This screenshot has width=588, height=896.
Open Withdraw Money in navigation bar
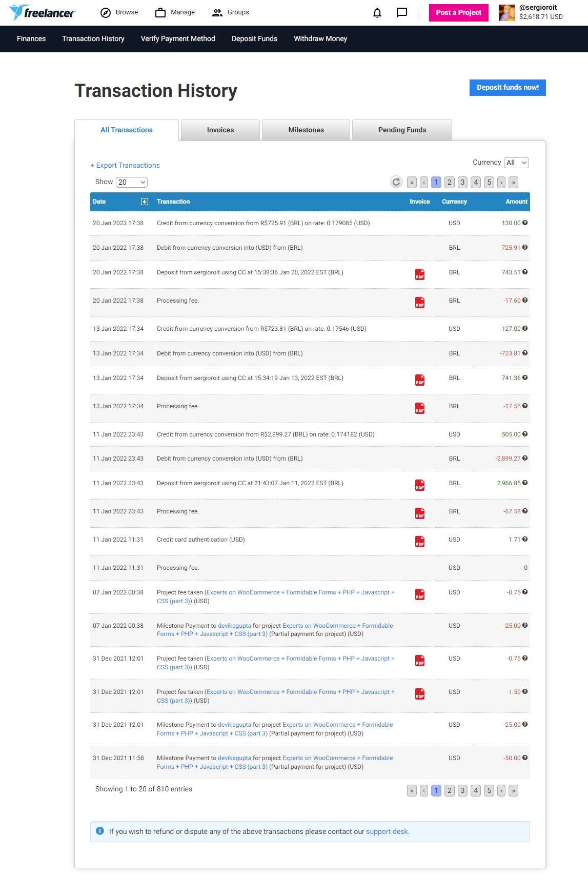(320, 38)
